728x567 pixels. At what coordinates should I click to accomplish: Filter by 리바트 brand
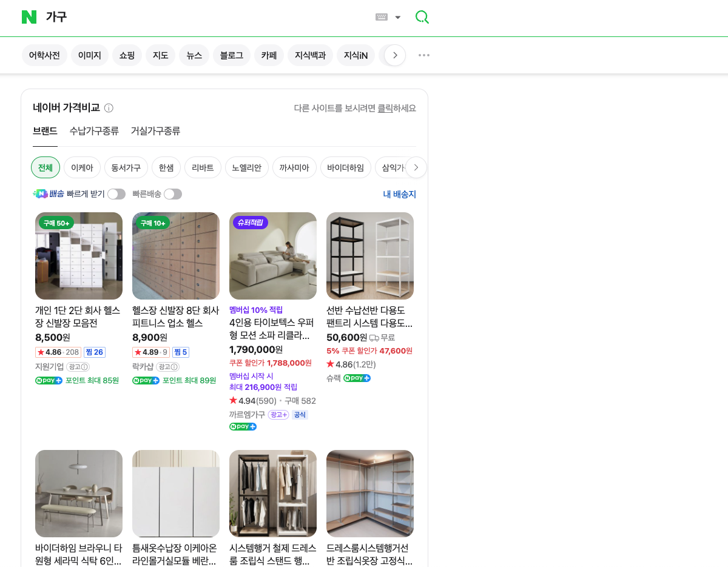tap(203, 167)
